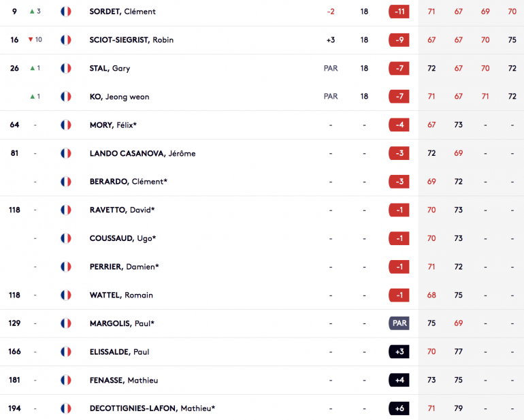Select the BERARDO, Clément name link
Viewport: 524px width, 420px height.
click(x=129, y=182)
